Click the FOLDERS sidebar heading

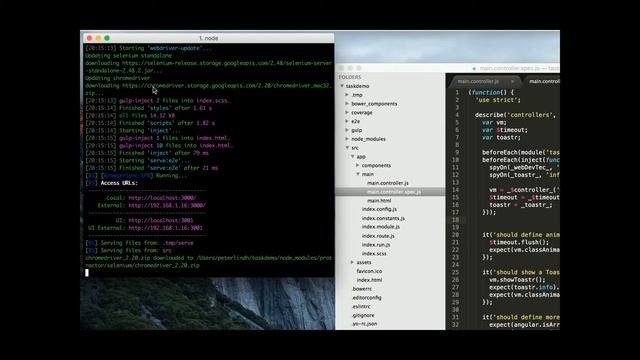350,77
